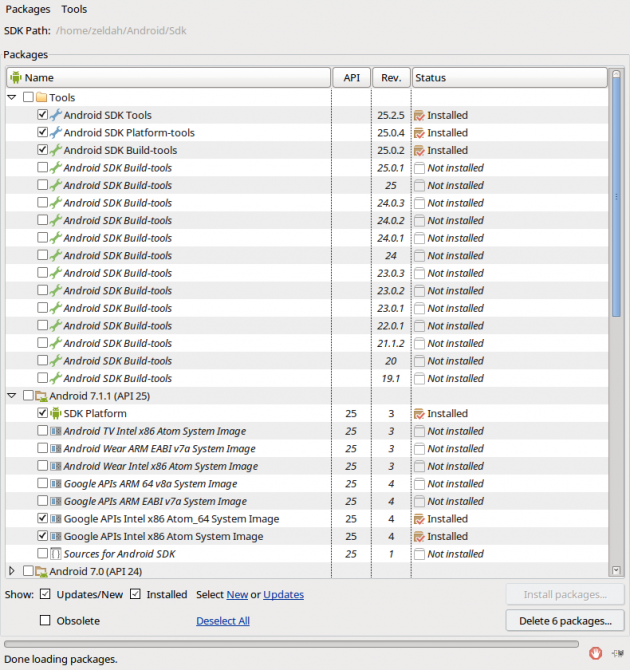
Task: Click wrench icon of Build-tools 22.0.1
Action: 56,325
